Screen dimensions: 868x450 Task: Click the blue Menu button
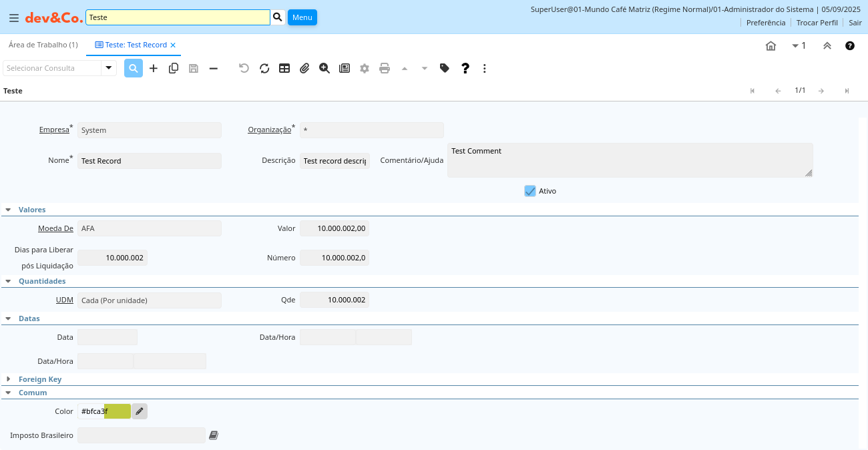(302, 17)
